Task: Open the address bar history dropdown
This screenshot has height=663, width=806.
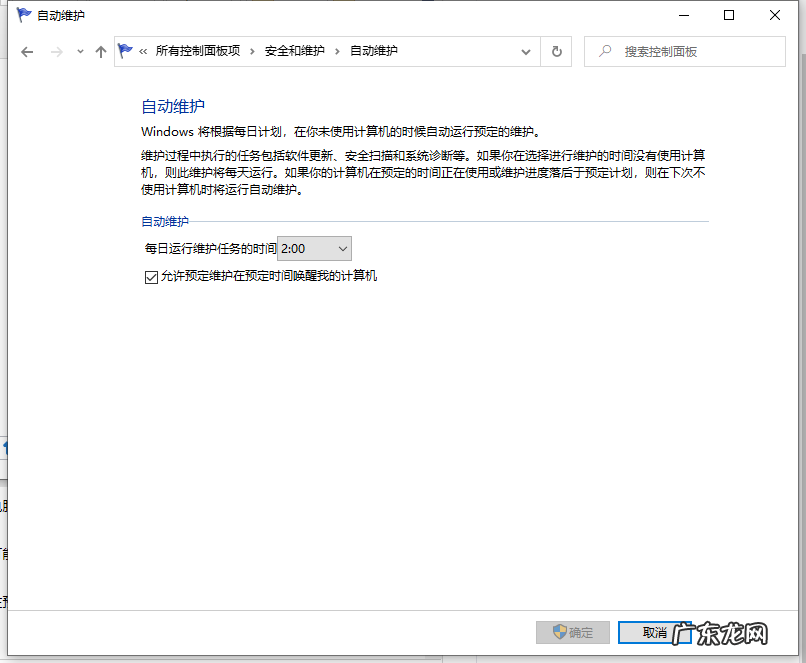Action: click(x=524, y=51)
